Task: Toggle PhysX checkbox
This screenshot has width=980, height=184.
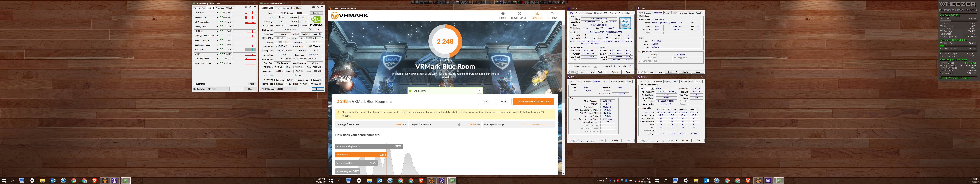Action: [300, 84]
